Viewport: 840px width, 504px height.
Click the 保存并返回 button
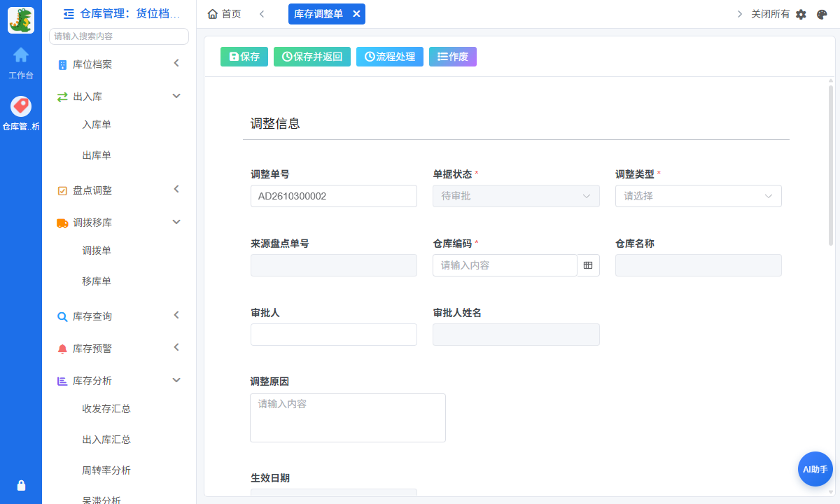point(312,57)
